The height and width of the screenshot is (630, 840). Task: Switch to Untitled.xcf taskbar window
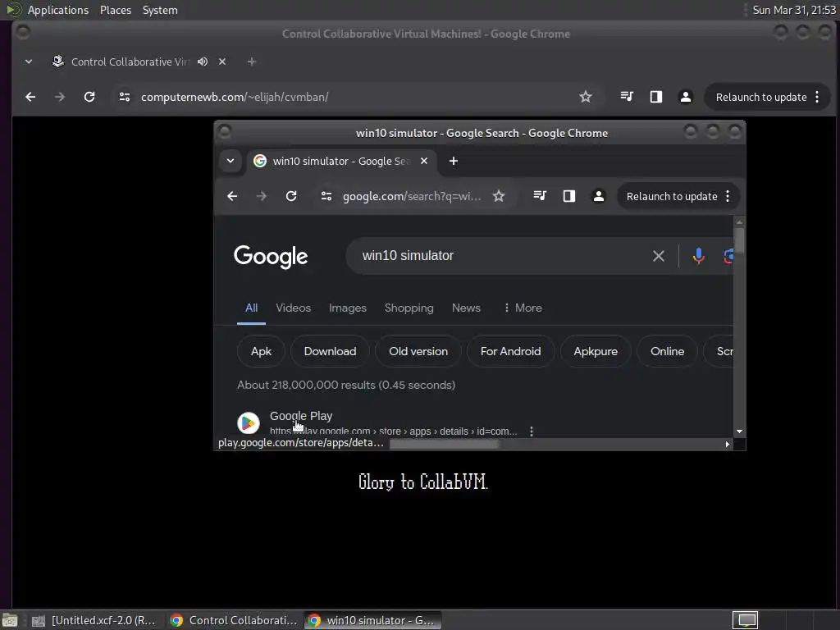pos(94,620)
